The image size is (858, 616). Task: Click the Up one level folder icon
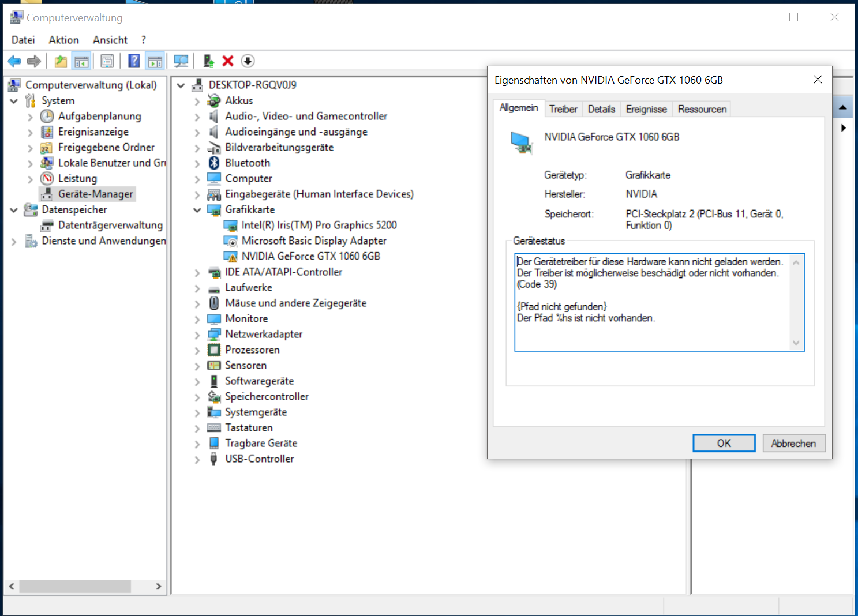click(x=61, y=61)
